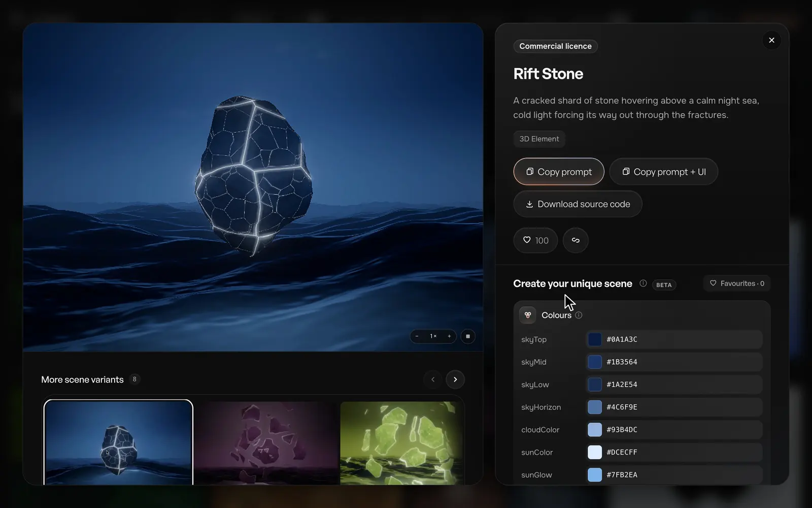The image size is (812, 508).
Task: Open the skyMid colour swatch
Action: 595,362
